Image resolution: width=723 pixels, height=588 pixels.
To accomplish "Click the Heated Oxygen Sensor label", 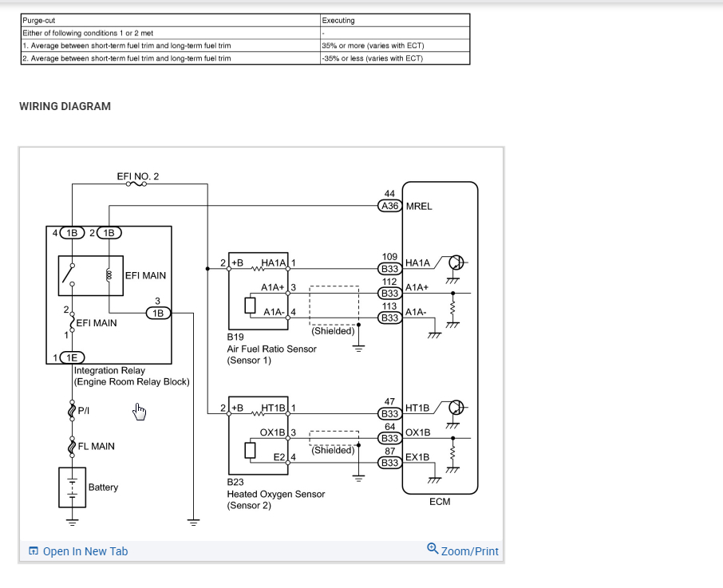I will 276,494.
